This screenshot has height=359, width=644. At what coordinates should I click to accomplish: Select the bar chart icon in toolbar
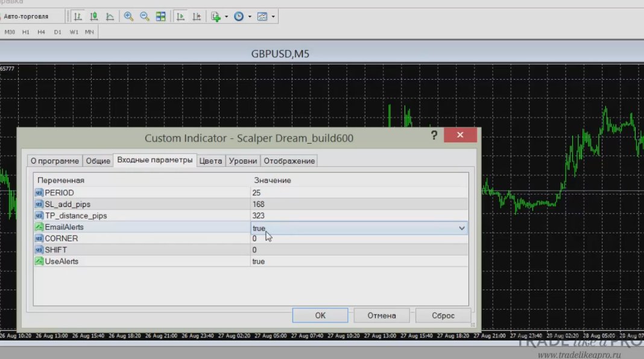78,16
